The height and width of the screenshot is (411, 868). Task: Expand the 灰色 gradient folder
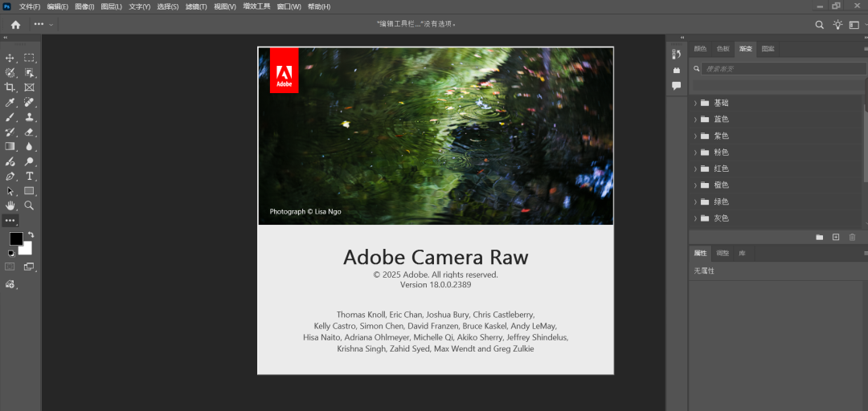click(x=695, y=218)
